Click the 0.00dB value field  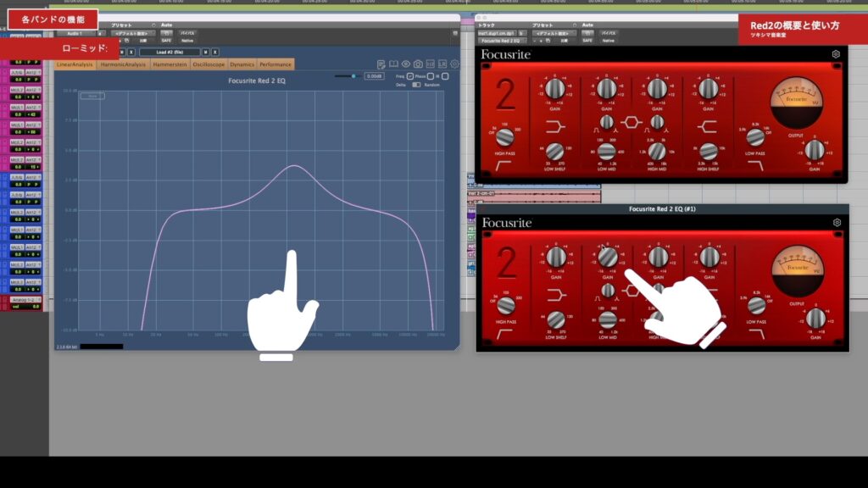(374, 75)
